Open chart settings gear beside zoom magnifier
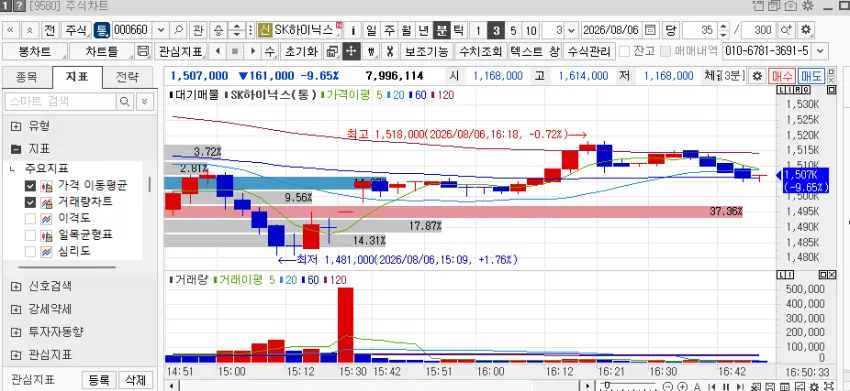The height and width of the screenshot is (391, 850). pyautogui.click(x=806, y=30)
